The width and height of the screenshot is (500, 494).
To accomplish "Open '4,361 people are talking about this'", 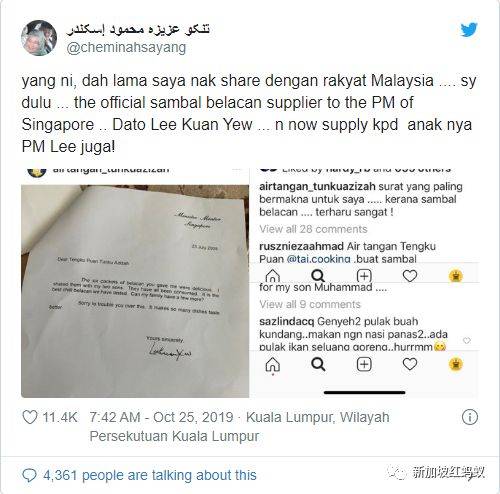I will coord(150,475).
